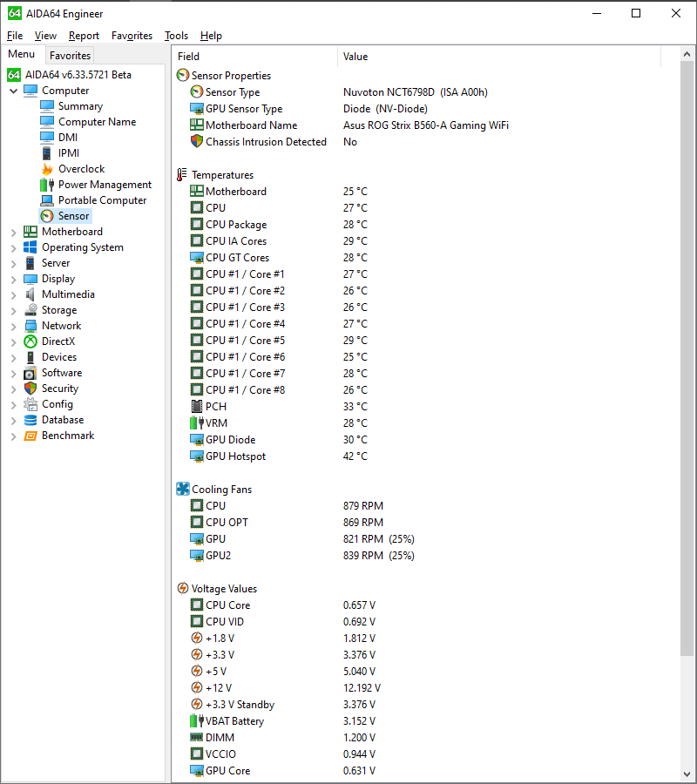Open the Tools menu

point(176,36)
